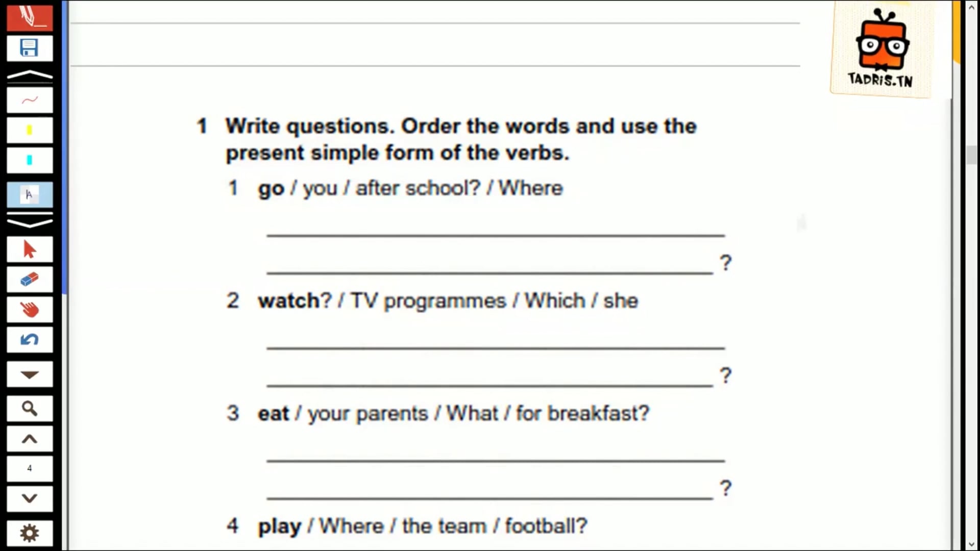980x551 pixels.
Task: Click the blue undo arrow
Action: [30, 340]
